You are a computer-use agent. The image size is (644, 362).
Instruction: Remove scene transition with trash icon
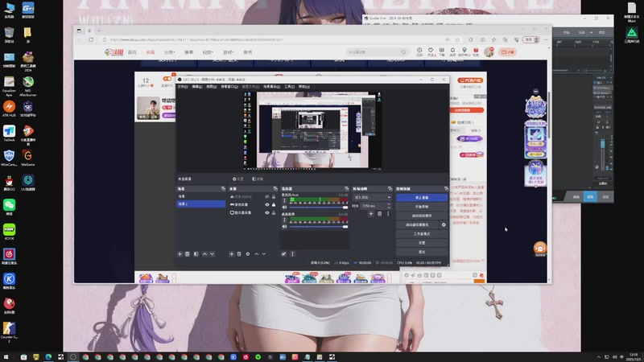pos(379,214)
